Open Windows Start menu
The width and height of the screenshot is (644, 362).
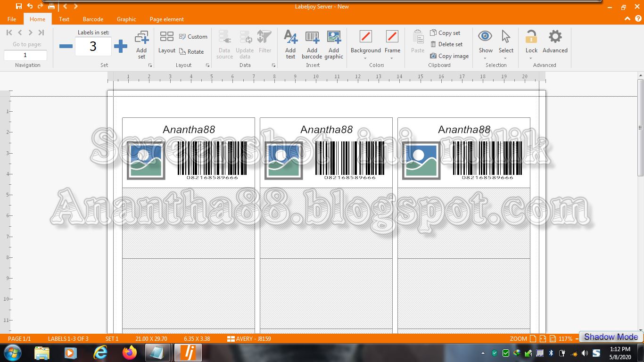pos(12,353)
